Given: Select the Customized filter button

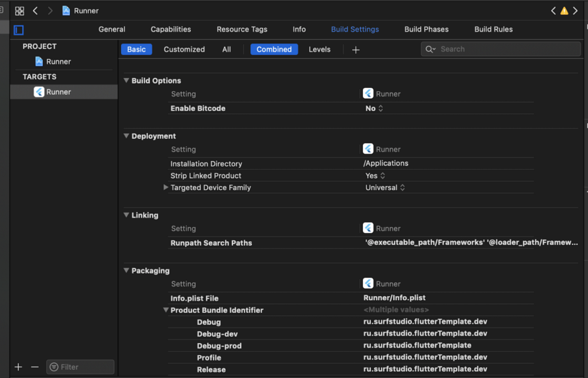Looking at the screenshot, I should click(x=184, y=49).
